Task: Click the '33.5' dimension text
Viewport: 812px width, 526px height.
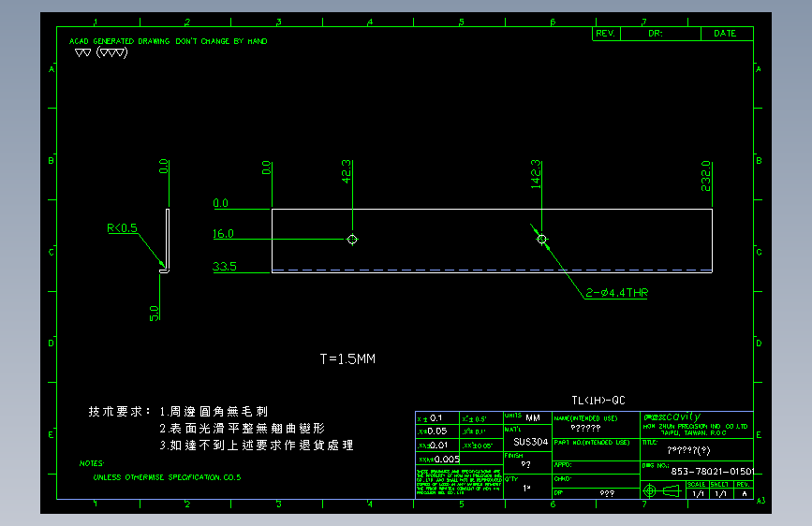Action: [x=224, y=266]
